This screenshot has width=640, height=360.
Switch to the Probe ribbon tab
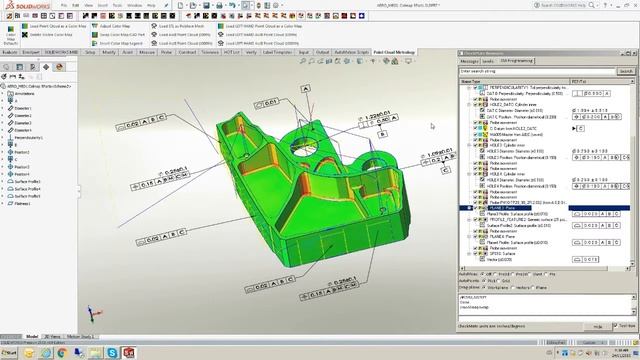(x=166, y=52)
